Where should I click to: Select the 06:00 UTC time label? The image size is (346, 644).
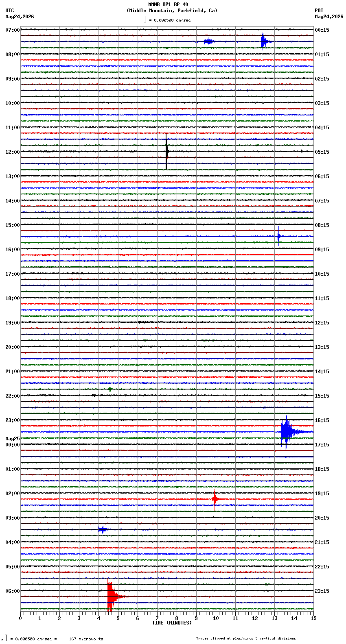(x=13, y=591)
